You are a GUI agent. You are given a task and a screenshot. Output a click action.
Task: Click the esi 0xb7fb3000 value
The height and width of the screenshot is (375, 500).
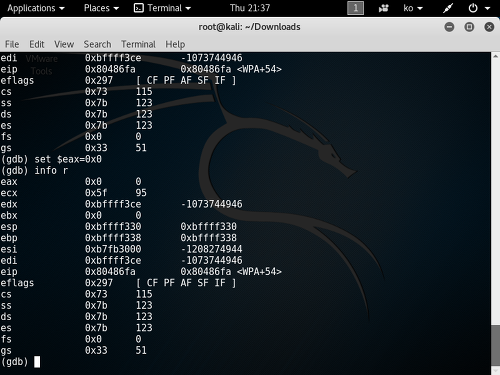[113, 249]
